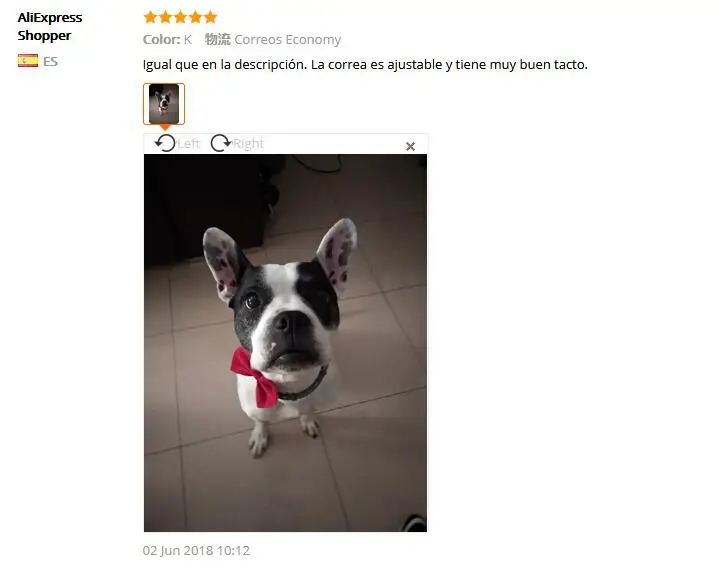Click the orange pointer below the thumbnail

pos(165,127)
